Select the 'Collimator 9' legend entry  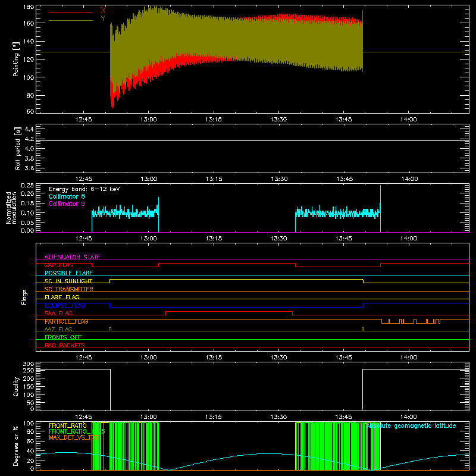[67, 203]
